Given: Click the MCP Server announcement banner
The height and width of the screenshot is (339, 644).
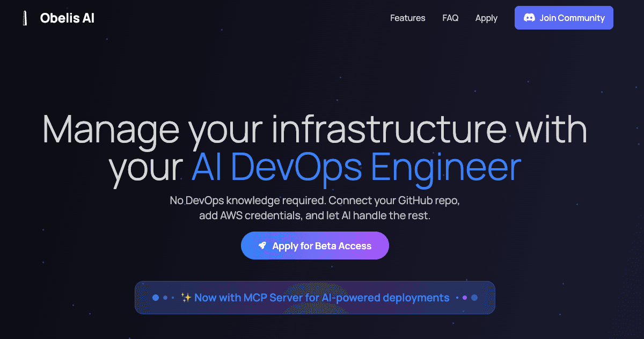Looking at the screenshot, I should coord(314,298).
